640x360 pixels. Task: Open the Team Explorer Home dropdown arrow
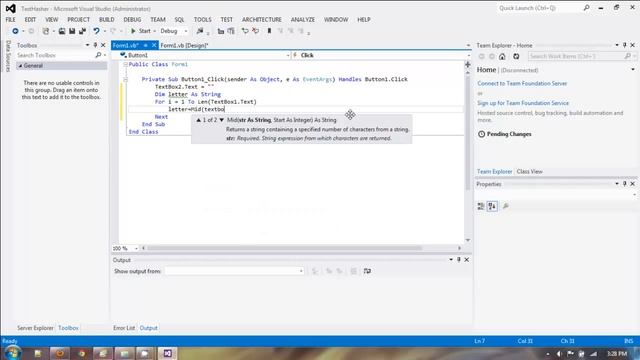[x=633, y=70]
